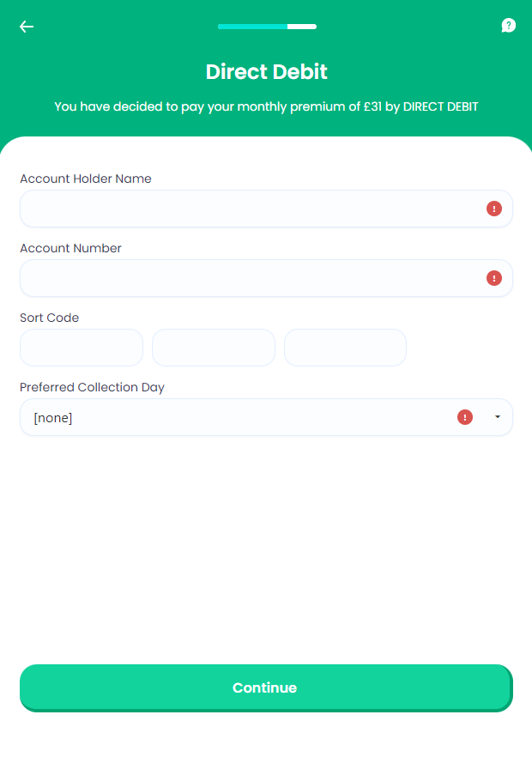Go back using the arrow icon
This screenshot has width=532, height=757.
point(27,27)
